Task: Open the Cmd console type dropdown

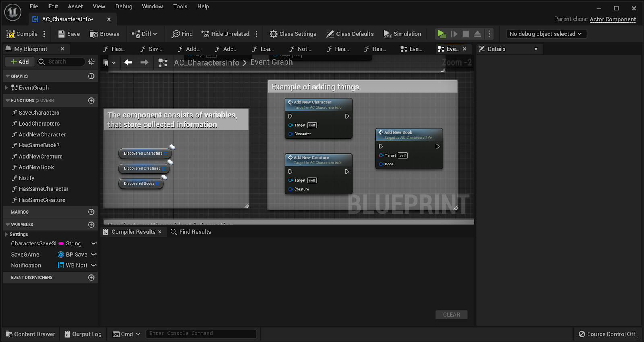Action: pos(126,334)
